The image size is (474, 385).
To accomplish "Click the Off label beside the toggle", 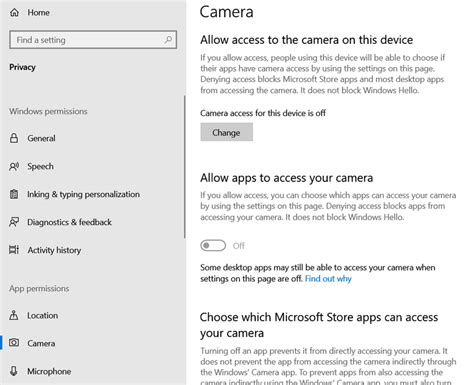I will click(x=239, y=246).
